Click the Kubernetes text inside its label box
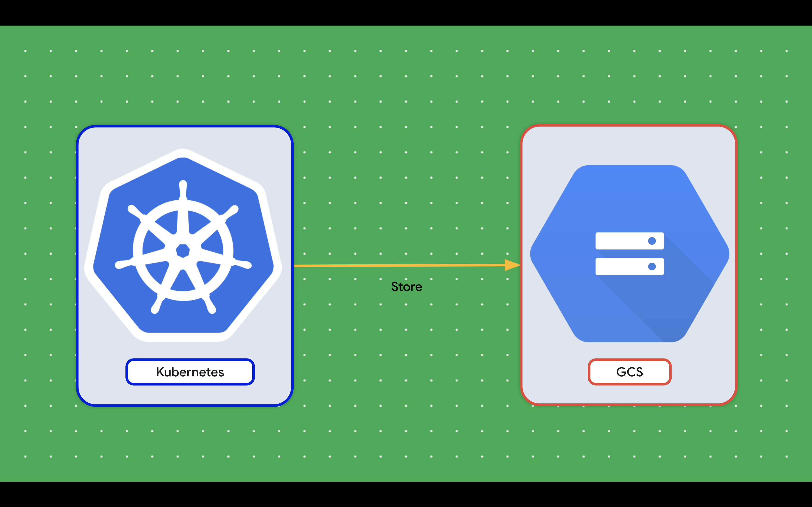 coord(190,372)
